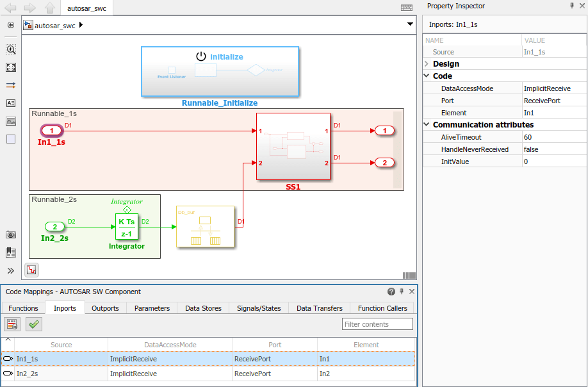The image size is (588, 387).
Task: Click the sort arrow above the Source column
Action: coord(8,339)
